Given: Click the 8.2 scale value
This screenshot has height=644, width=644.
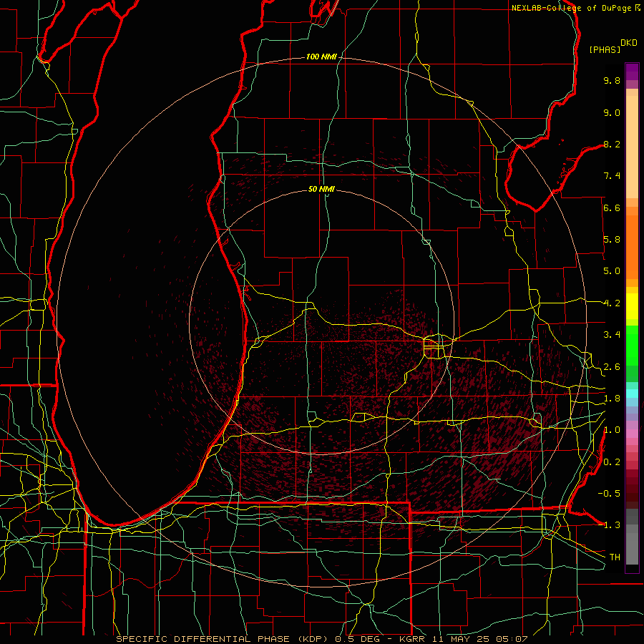Looking at the screenshot, I should (x=612, y=144).
